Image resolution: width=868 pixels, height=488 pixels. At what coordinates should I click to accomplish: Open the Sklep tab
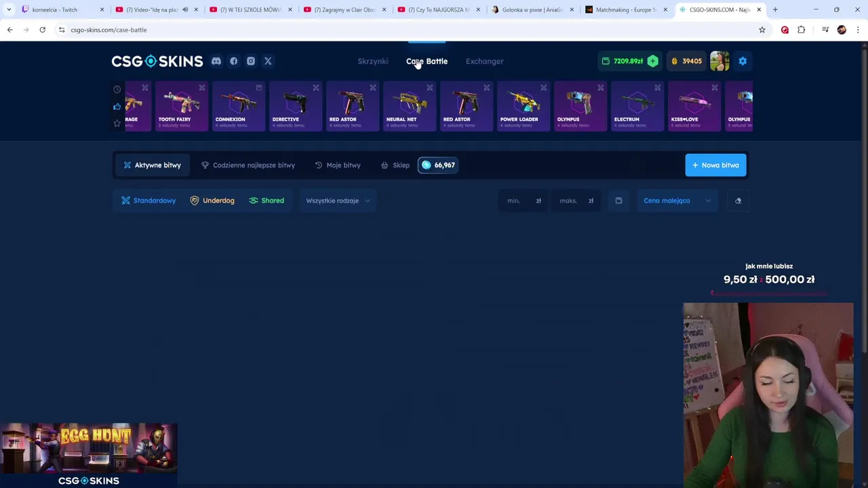tap(395, 165)
